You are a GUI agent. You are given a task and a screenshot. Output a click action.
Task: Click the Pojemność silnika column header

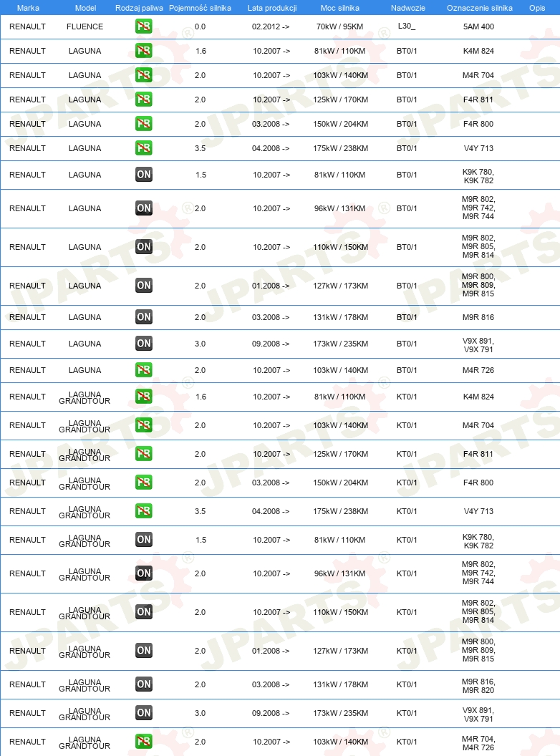(x=200, y=8)
